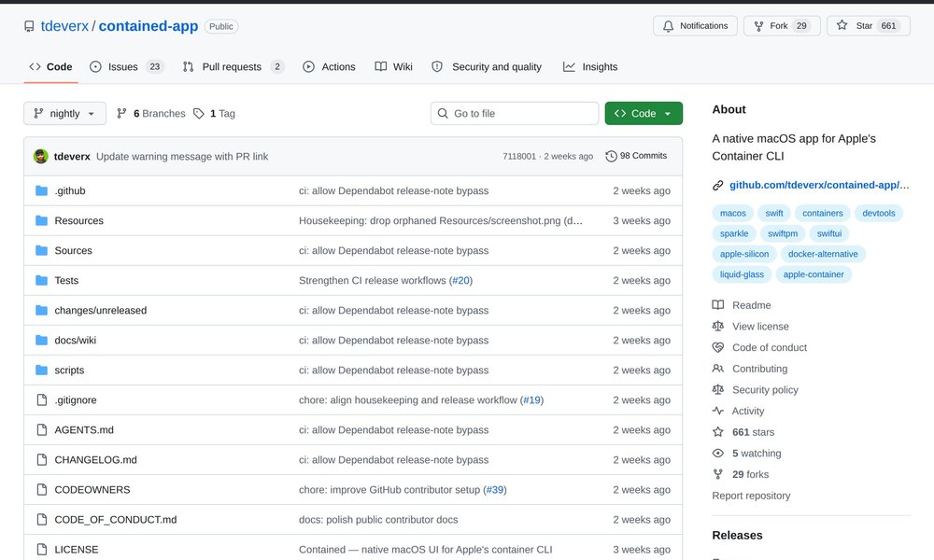Click the docker-alternative topic tag

point(823,254)
